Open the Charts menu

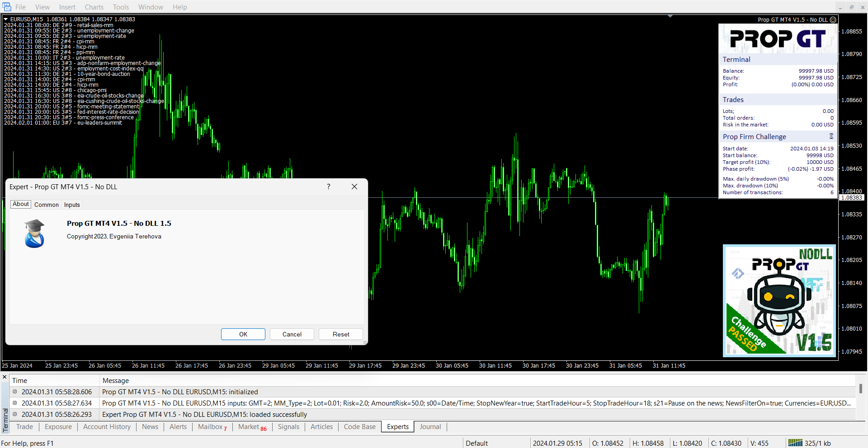94,7
